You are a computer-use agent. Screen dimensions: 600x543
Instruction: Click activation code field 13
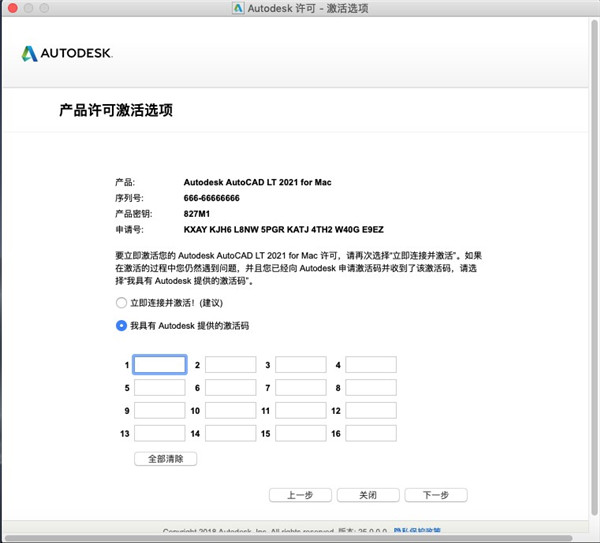[x=160, y=434]
